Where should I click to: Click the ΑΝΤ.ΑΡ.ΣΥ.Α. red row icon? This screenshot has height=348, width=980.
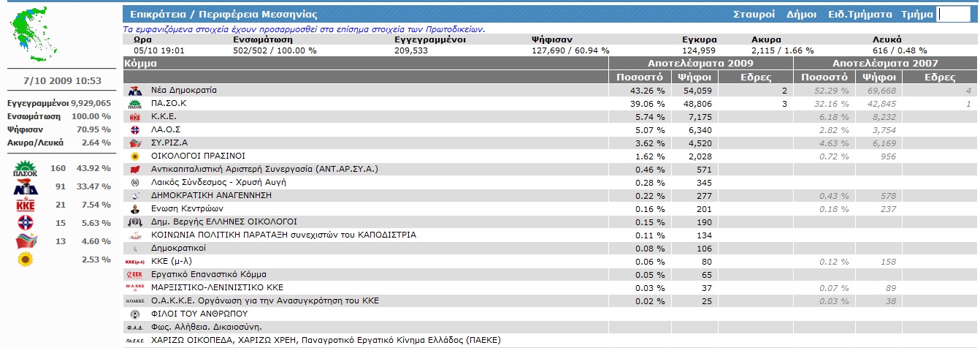click(134, 170)
